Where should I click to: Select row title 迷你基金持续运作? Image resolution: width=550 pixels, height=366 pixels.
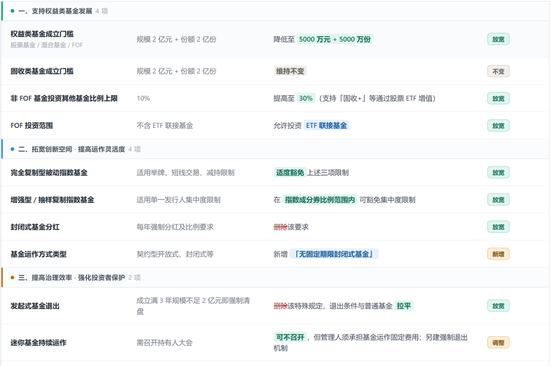coord(39,342)
